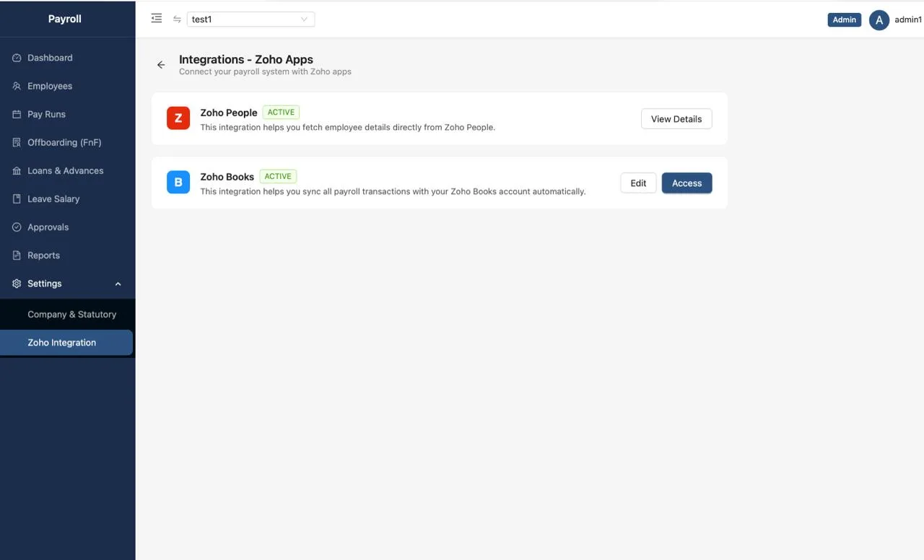The width and height of the screenshot is (924, 560).
Task: Edit the Zoho Books integration
Action: click(x=638, y=183)
